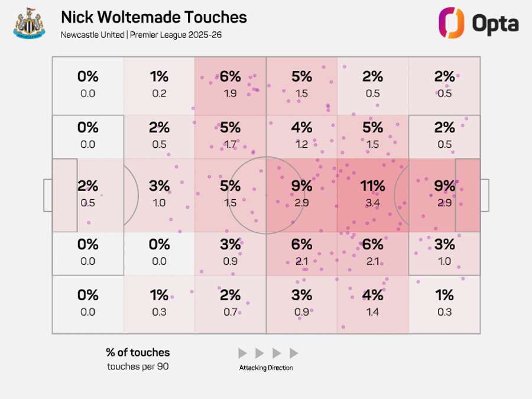Click the second attacking direction arrow
The image size is (532, 399).
point(259,353)
